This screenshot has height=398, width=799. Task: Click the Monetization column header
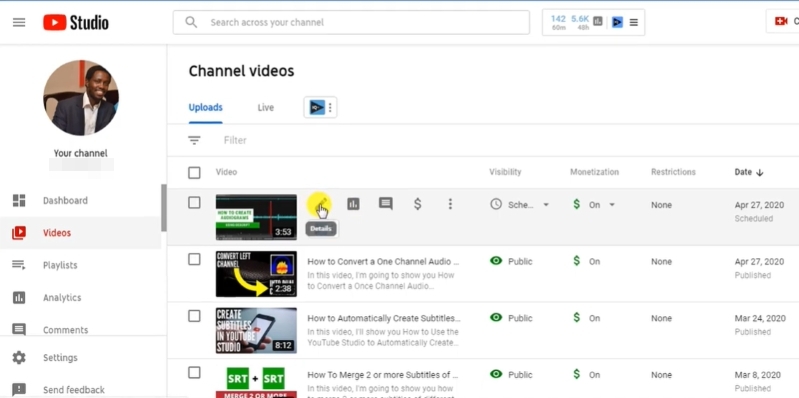click(594, 172)
